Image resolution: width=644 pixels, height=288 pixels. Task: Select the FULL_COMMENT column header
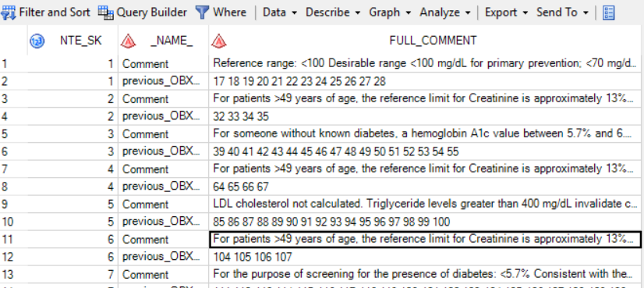(426, 41)
